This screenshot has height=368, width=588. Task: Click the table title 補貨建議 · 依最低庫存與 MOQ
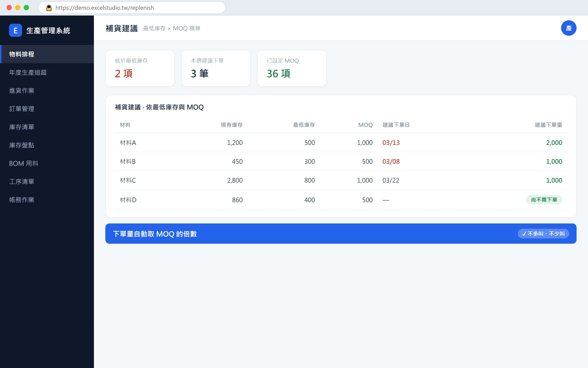[159, 107]
